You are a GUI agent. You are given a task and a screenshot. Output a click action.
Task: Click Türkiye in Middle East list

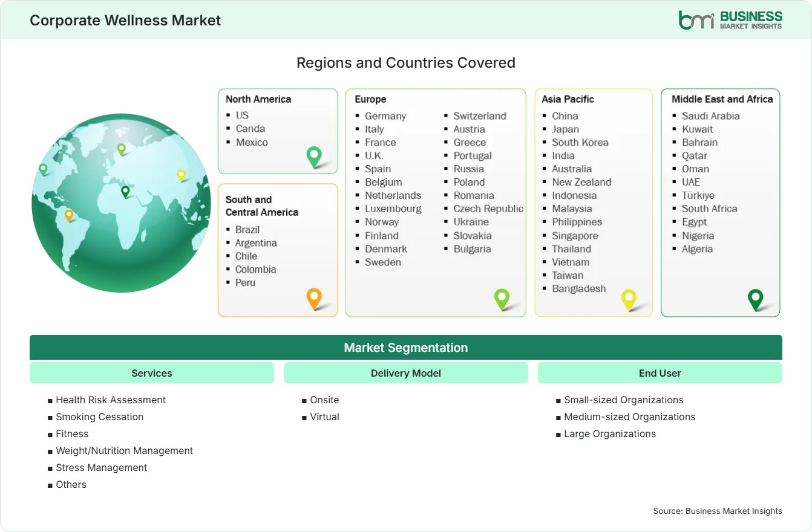pyautogui.click(x=698, y=195)
